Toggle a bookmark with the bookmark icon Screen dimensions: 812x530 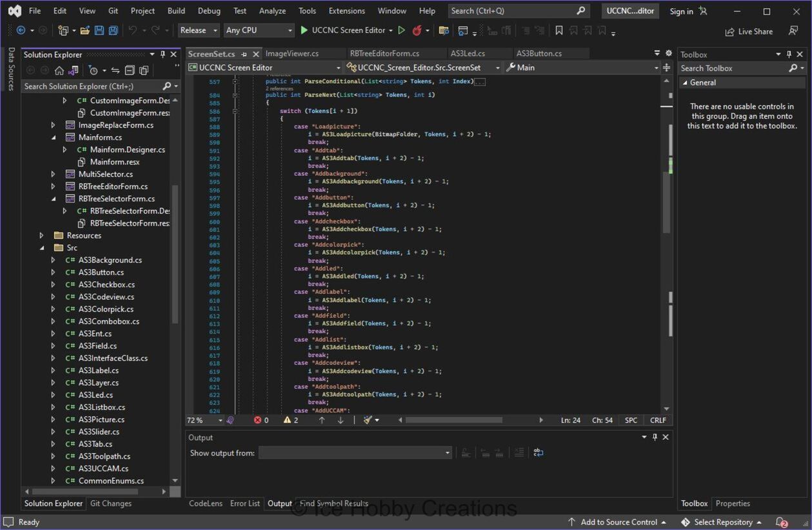pyautogui.click(x=559, y=30)
